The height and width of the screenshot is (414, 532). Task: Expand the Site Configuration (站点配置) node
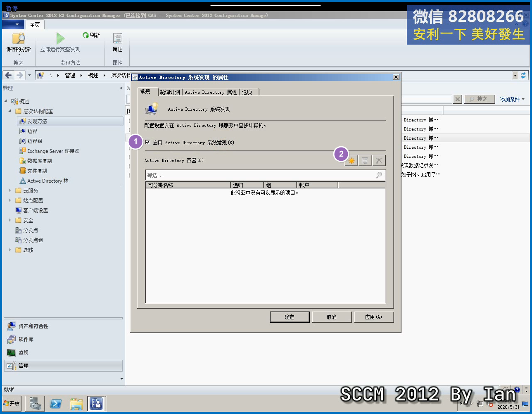tap(10, 200)
